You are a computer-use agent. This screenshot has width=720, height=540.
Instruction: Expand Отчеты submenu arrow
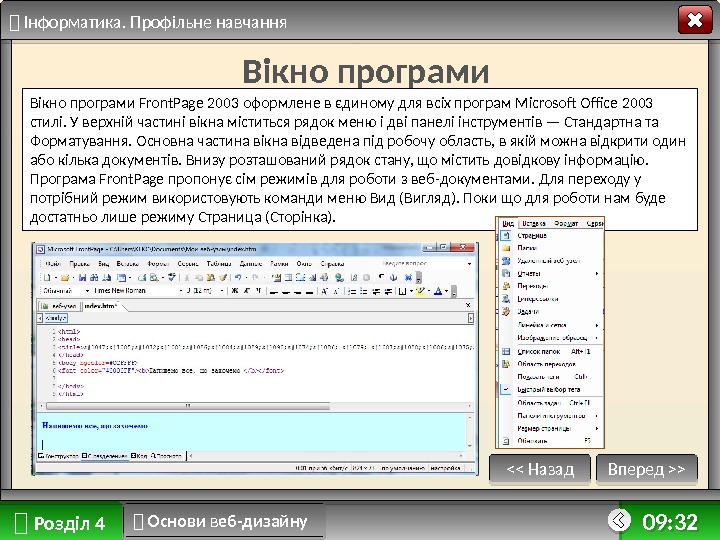(596, 274)
